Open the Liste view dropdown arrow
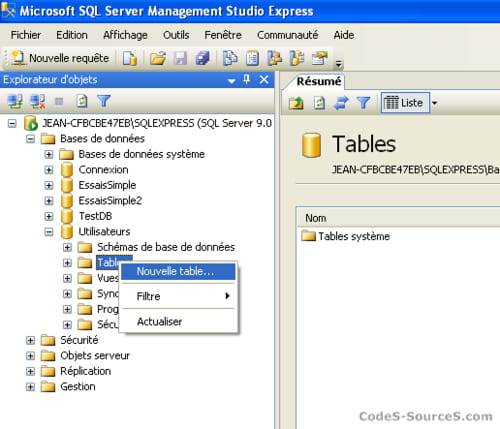The height and width of the screenshot is (429, 500). pyautogui.click(x=434, y=103)
